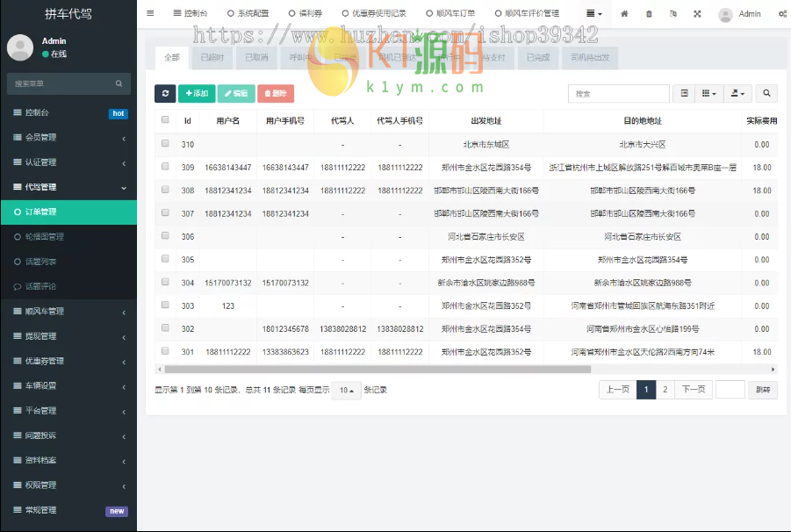Check the box for order Id 310

click(x=165, y=143)
